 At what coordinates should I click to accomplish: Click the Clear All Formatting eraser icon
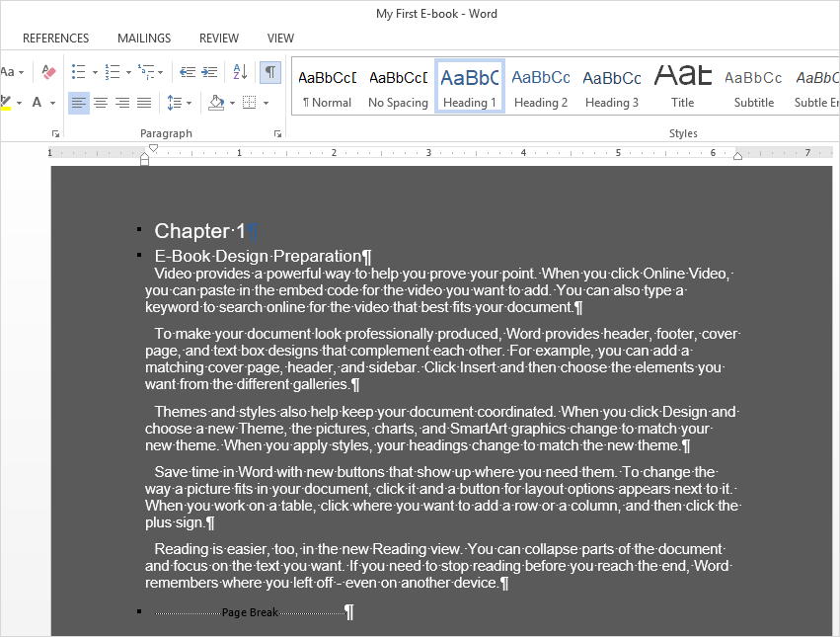coord(47,72)
